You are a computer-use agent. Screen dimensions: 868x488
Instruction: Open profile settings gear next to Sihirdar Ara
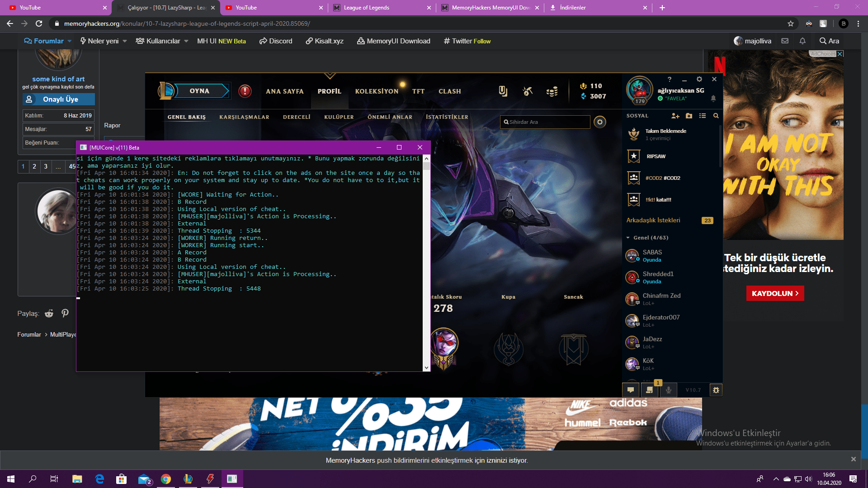tap(600, 122)
